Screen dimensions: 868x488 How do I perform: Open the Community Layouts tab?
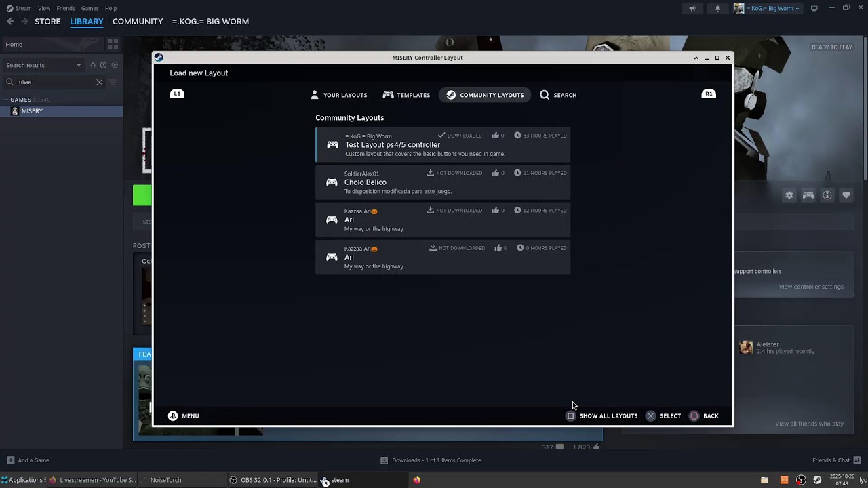485,95
